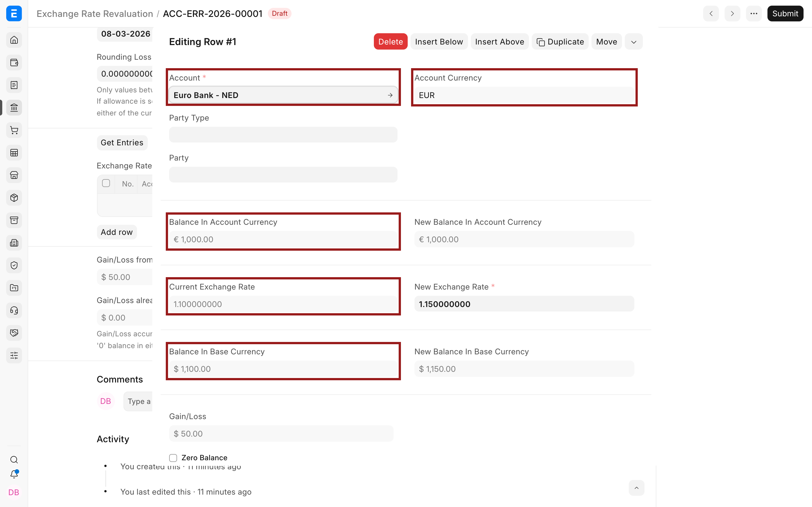Open the Stock box icon in sidebar
The height and width of the screenshot is (507, 812).
pos(14,198)
